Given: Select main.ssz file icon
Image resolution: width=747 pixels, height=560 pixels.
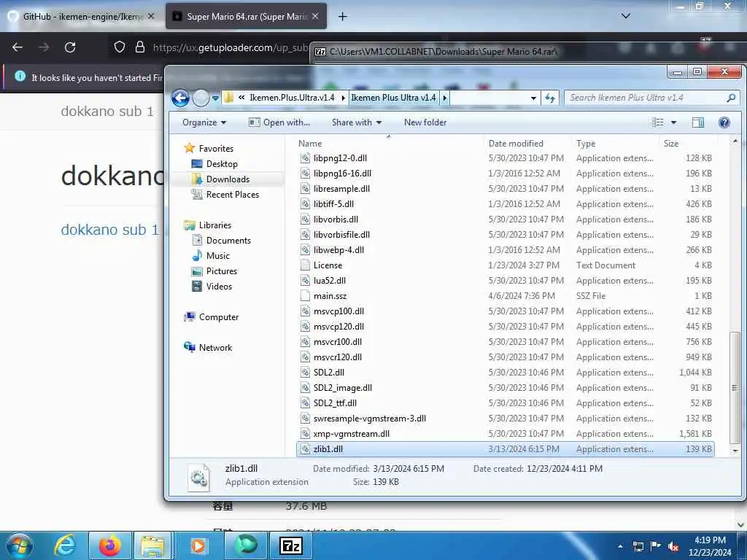Looking at the screenshot, I should click(306, 296).
